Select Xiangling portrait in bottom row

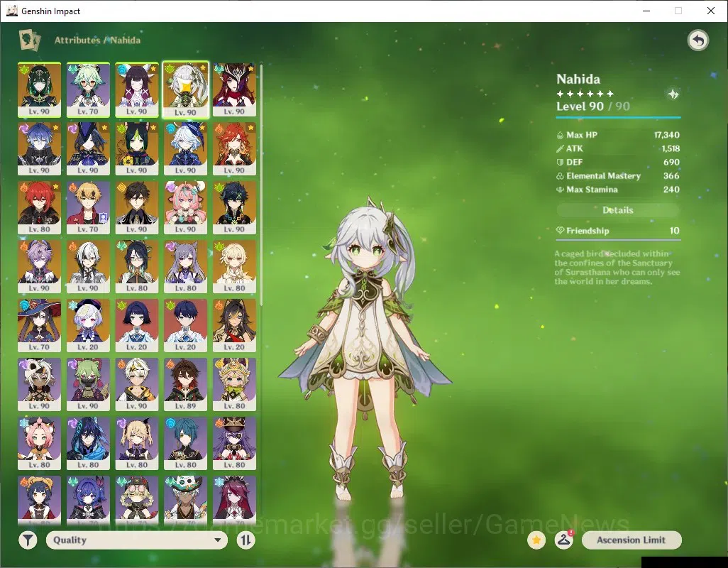point(40,501)
